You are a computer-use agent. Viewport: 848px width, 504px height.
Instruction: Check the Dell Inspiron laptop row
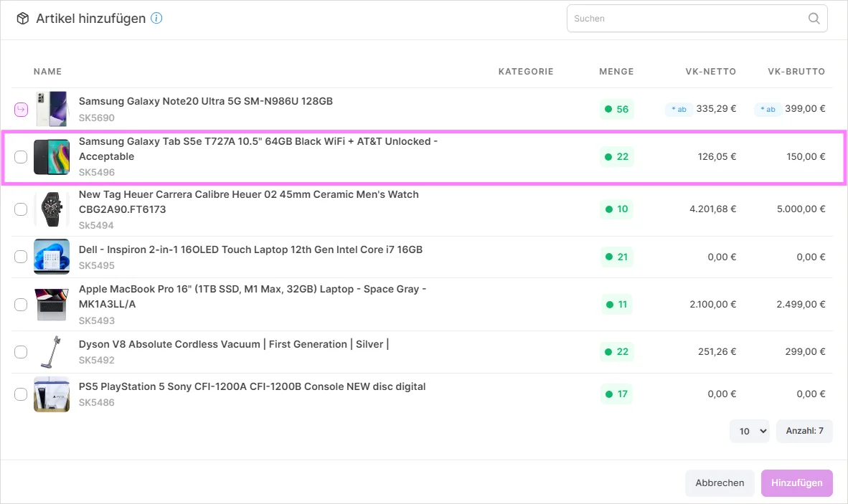[x=21, y=257]
